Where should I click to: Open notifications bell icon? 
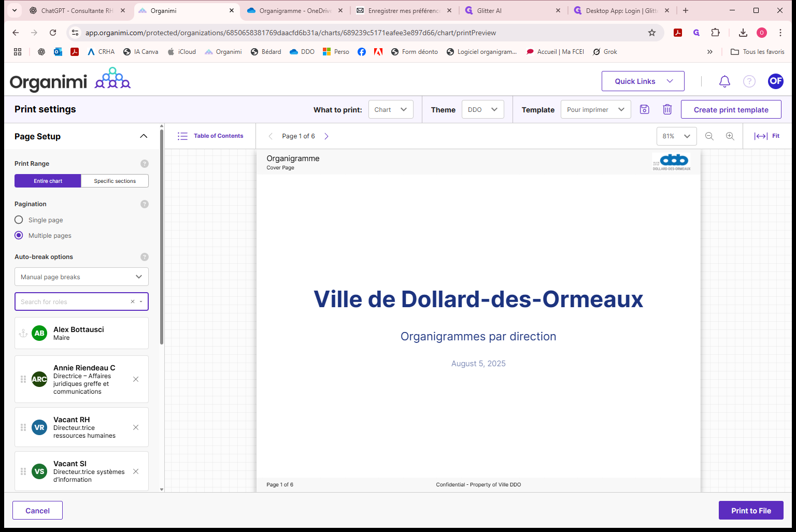pos(724,81)
